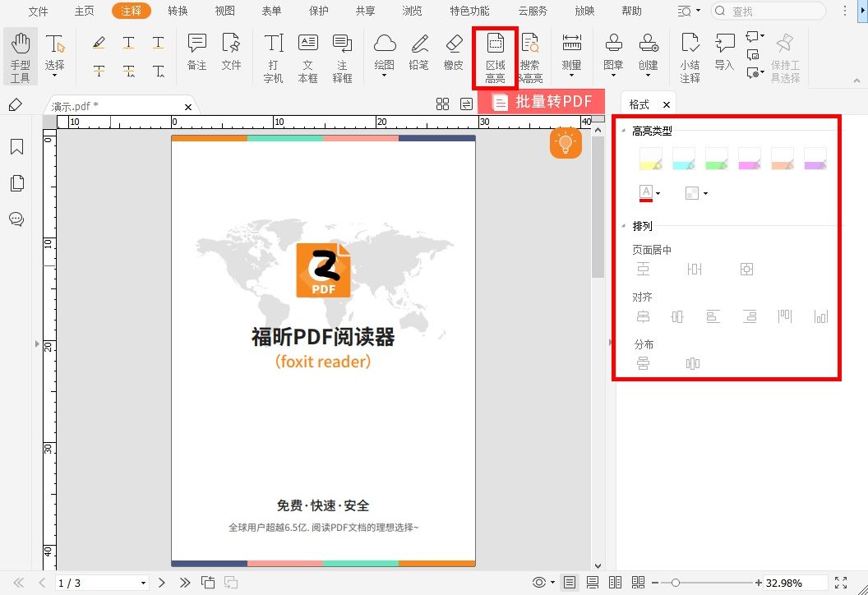
Task: Activate the 铅笔 pencil tool
Action: [x=418, y=51]
